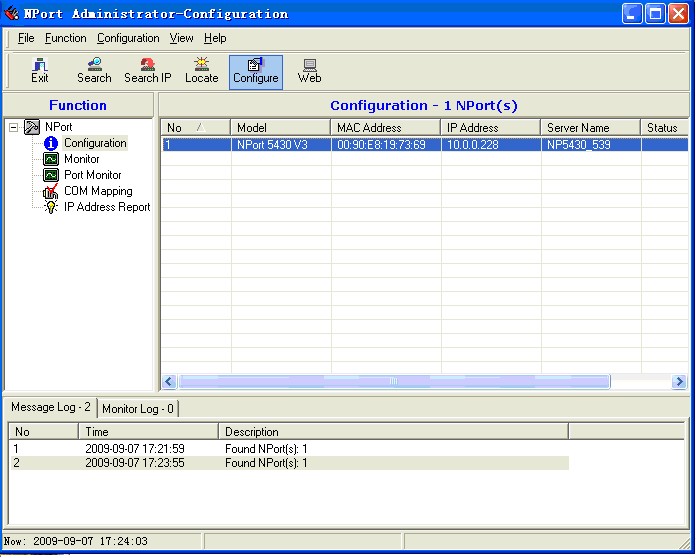Select the NPort root tree label

point(59,127)
